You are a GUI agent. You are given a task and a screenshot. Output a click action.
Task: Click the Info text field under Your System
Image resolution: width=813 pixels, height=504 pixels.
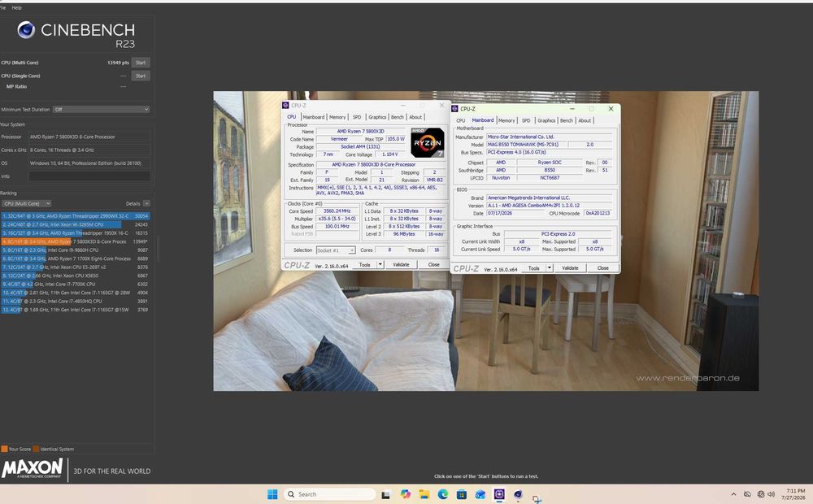[89, 176]
